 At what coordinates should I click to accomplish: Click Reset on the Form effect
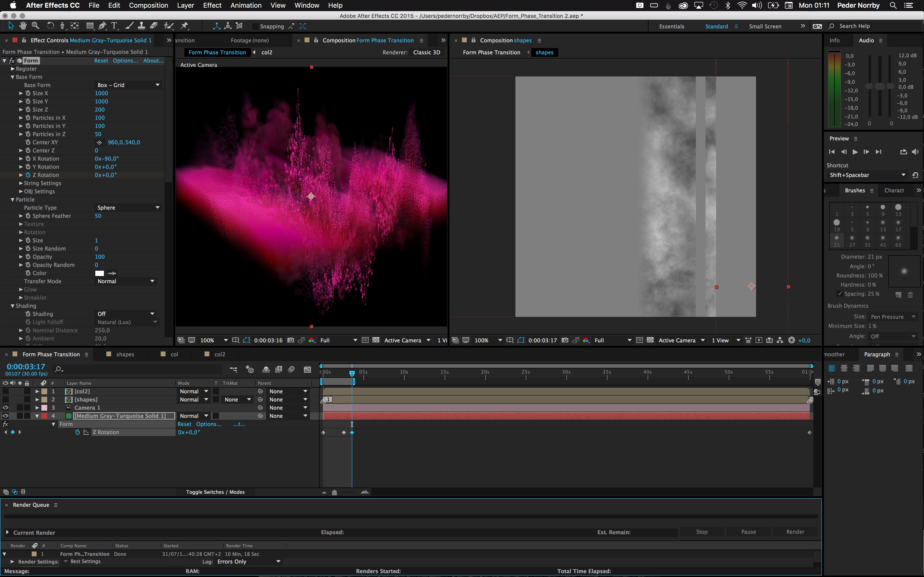(x=101, y=60)
